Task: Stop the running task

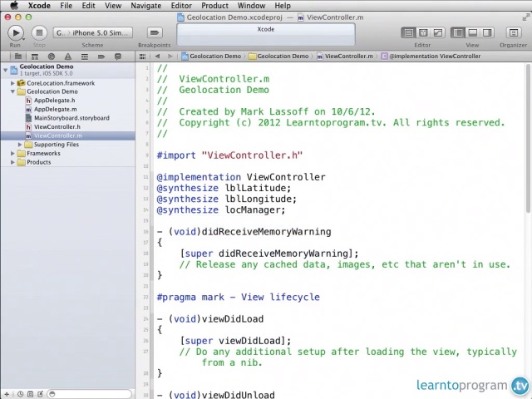Action: (39, 33)
